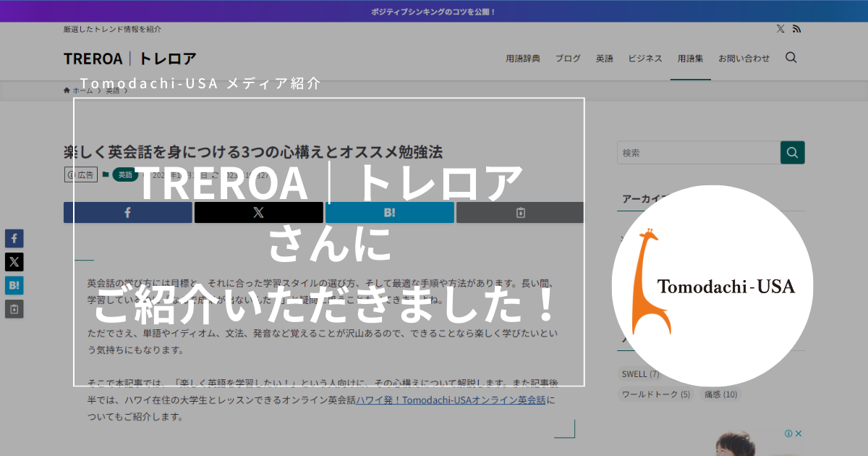This screenshot has width=868, height=456.
Task: Click the home icon in breadcrumb
Action: point(67,90)
